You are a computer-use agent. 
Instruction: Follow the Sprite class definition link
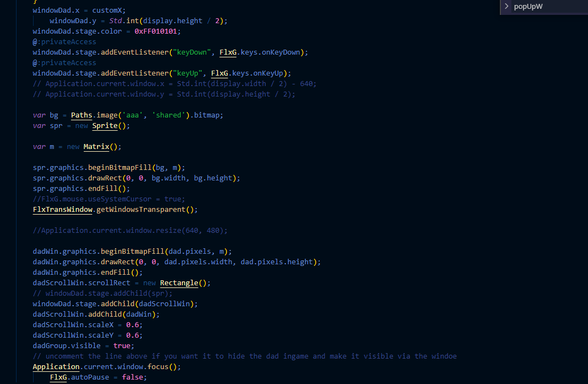coord(105,125)
